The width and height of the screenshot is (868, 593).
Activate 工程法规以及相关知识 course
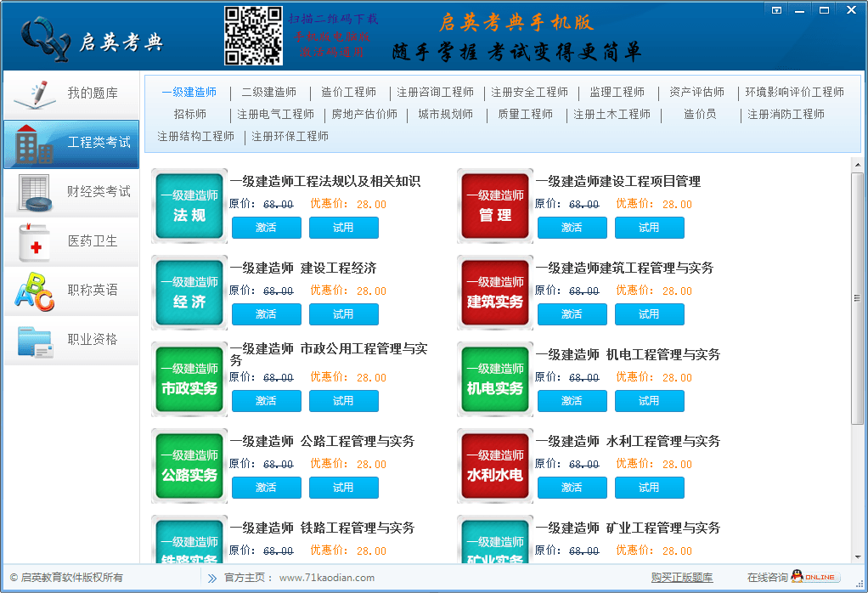[x=267, y=228]
